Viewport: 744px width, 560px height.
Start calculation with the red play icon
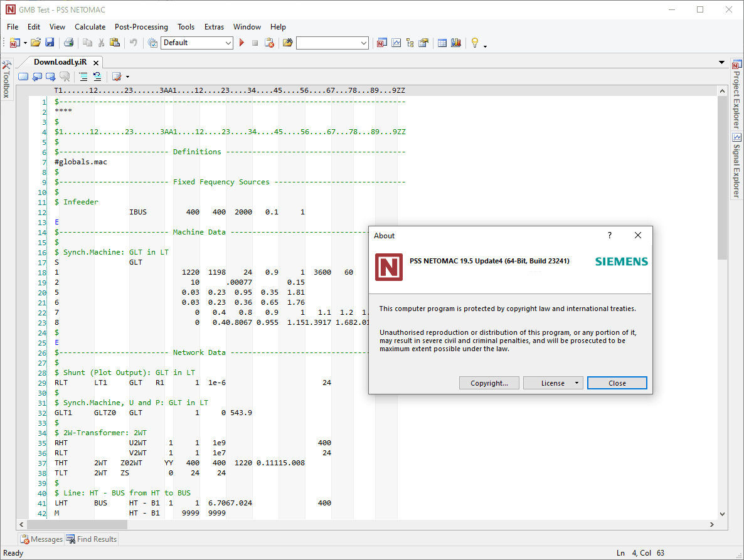[x=242, y=43]
